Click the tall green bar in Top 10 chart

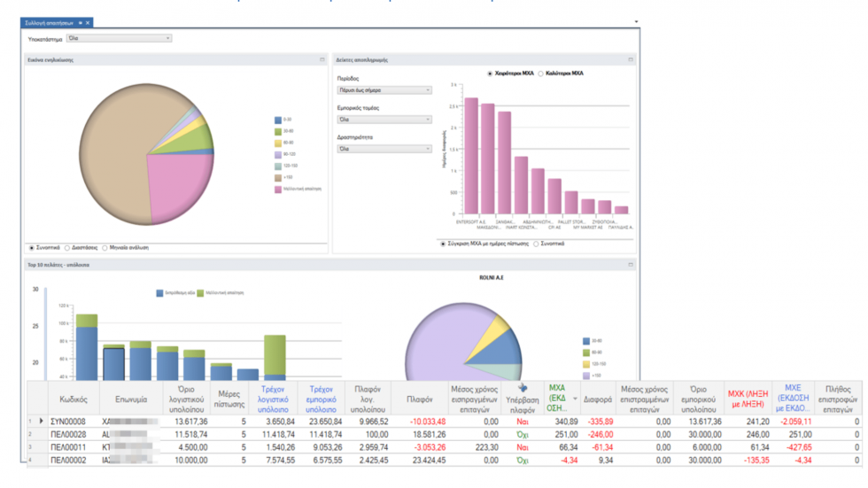click(275, 355)
